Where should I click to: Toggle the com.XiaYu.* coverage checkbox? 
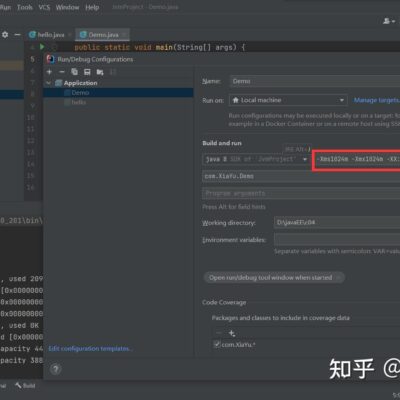(x=217, y=344)
